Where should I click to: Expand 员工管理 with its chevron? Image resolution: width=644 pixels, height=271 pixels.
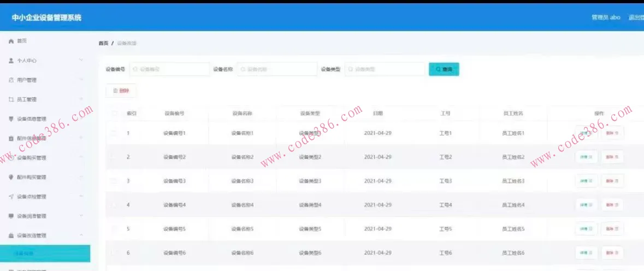coord(81,99)
